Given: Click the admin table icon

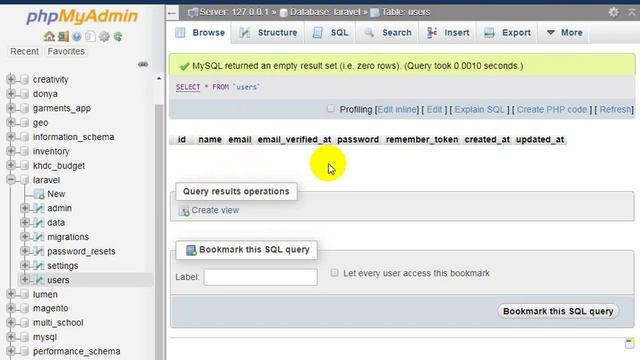Looking at the screenshot, I should 39,208.
